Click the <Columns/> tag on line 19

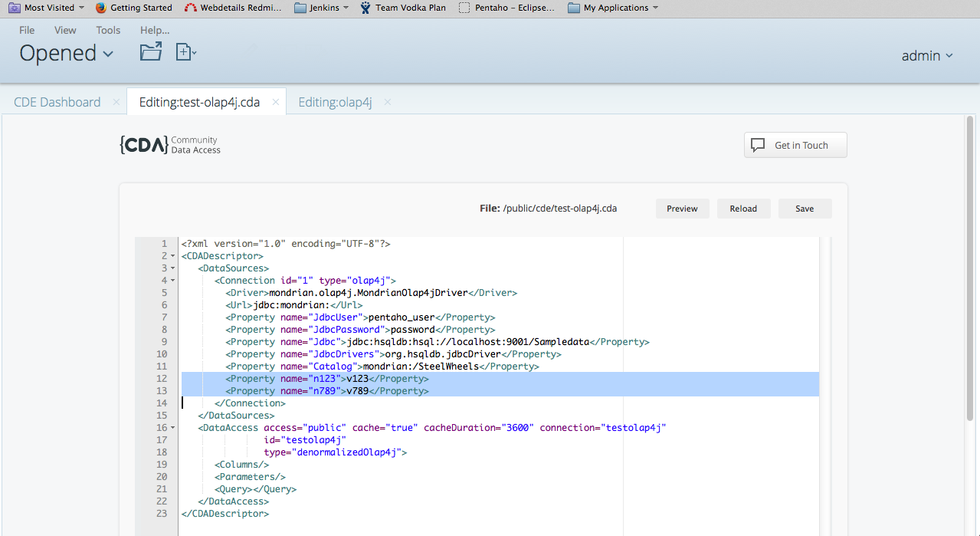point(242,464)
